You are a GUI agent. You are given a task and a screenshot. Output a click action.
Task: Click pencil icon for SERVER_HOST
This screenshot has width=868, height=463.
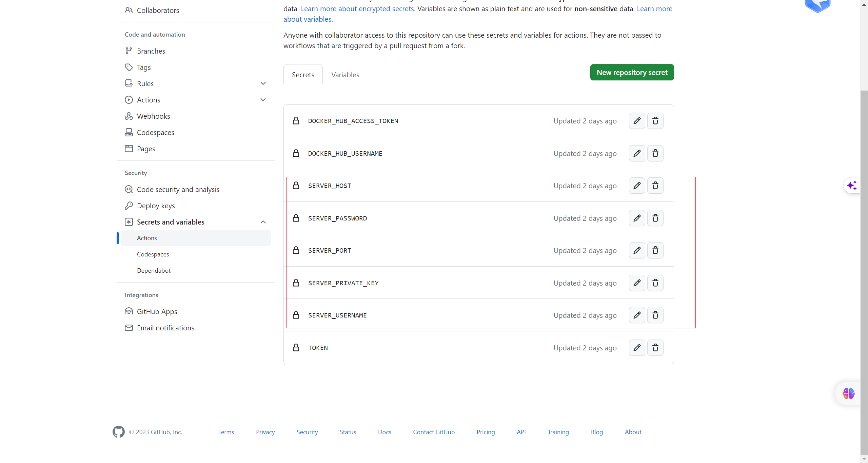(x=637, y=186)
